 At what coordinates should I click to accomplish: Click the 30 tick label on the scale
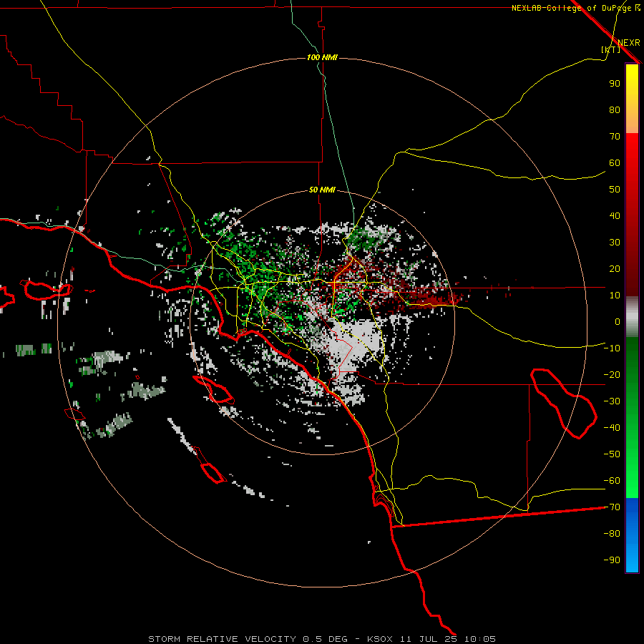(615, 243)
